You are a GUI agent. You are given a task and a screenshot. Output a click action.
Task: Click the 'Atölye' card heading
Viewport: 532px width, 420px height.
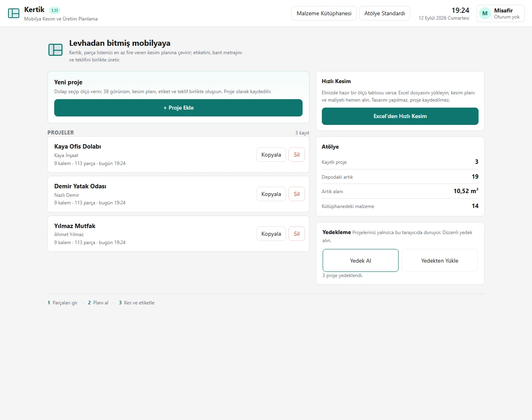tap(330, 147)
